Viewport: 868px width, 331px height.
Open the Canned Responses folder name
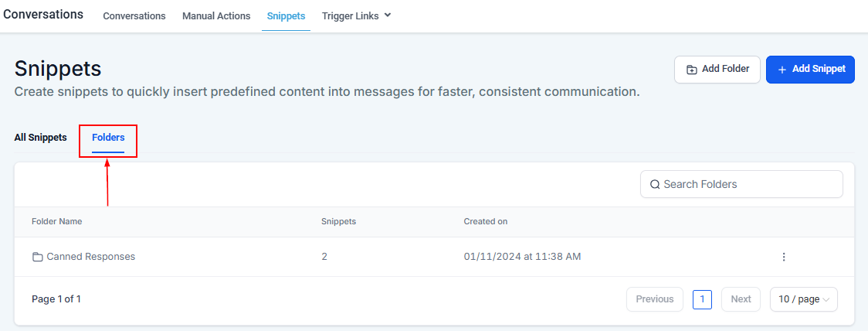pyautogui.click(x=90, y=257)
